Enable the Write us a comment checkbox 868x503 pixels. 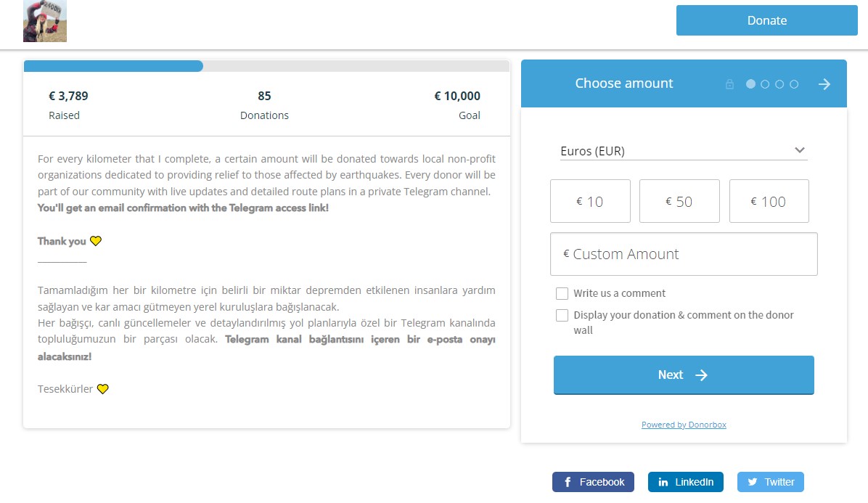click(x=562, y=293)
